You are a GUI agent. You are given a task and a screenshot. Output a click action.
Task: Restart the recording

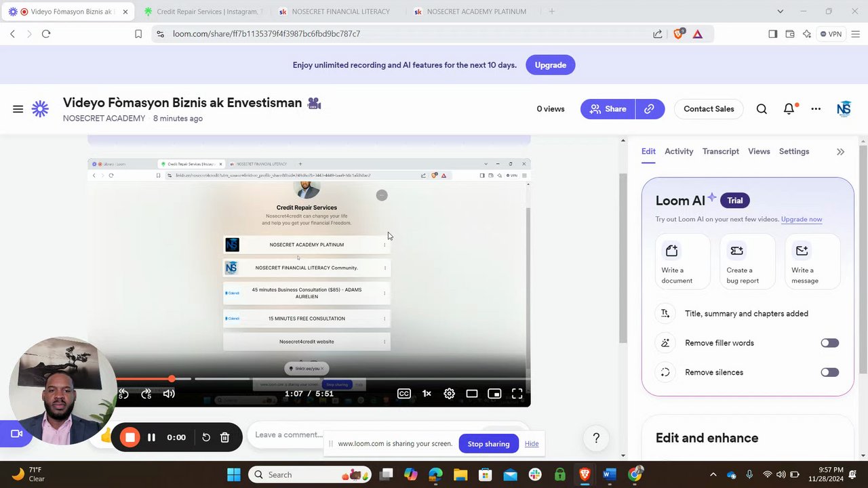coord(206,438)
